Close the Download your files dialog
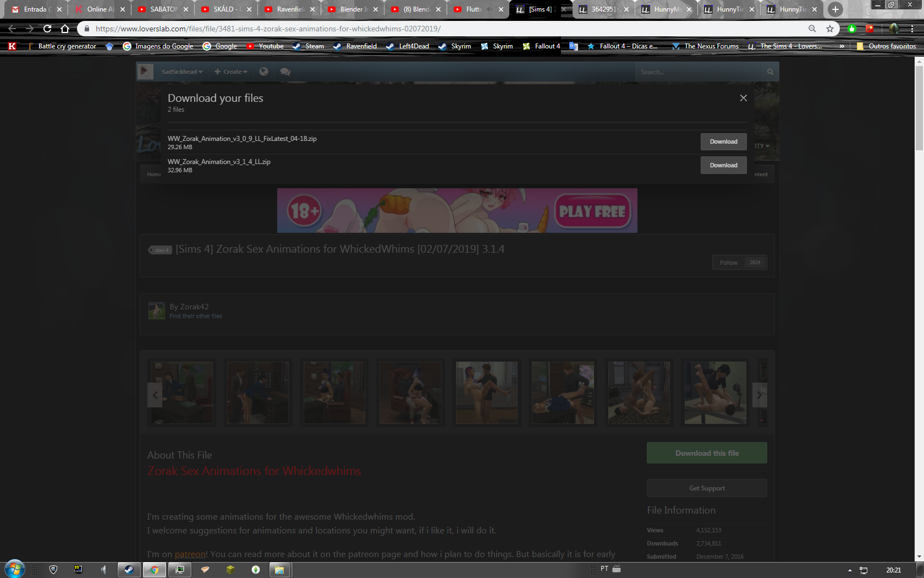Screen dimensions: 924x578 click(744, 98)
